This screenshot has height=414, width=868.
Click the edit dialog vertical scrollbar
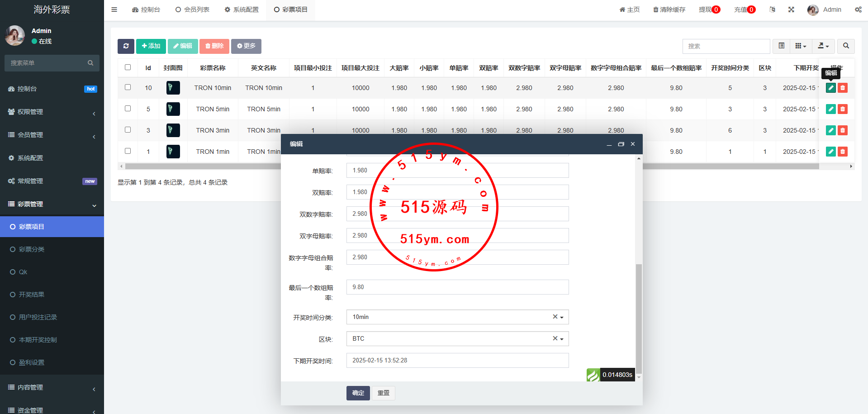[x=639, y=317]
